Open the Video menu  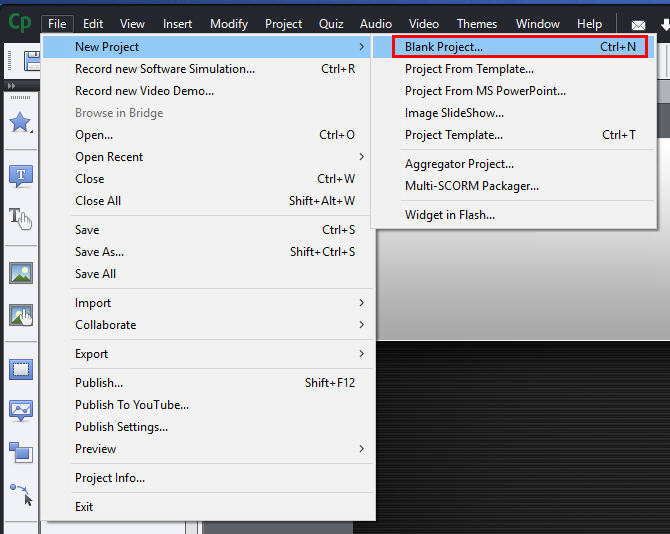tap(424, 24)
